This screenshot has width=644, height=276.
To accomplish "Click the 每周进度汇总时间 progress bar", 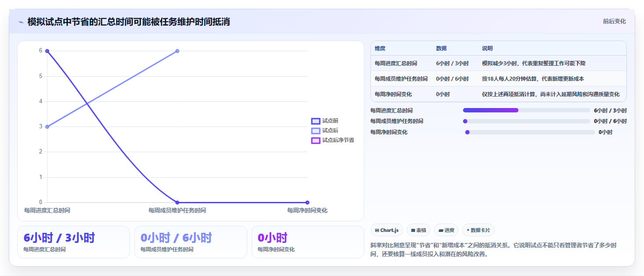I will click(526, 110).
